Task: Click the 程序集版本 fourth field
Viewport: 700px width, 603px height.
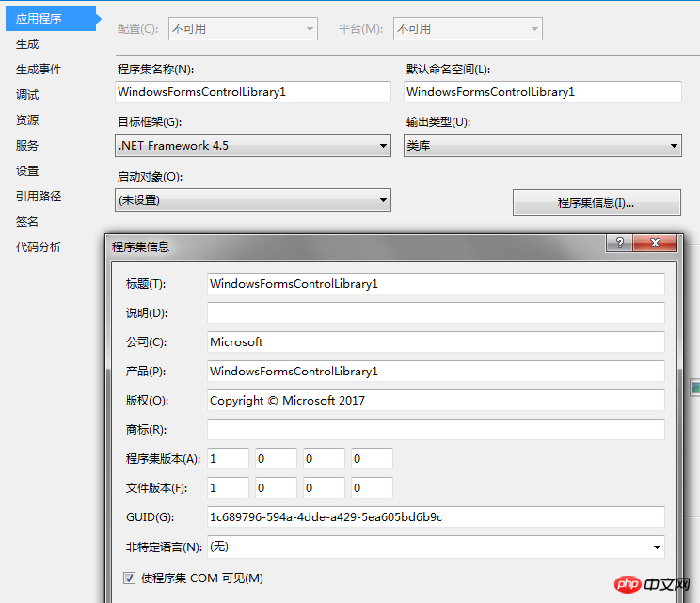Action: click(372, 459)
